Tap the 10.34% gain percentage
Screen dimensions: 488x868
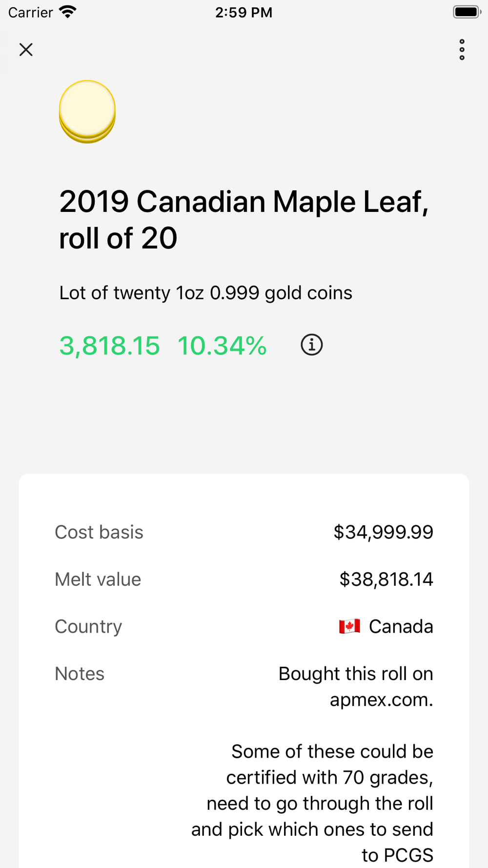222,346
